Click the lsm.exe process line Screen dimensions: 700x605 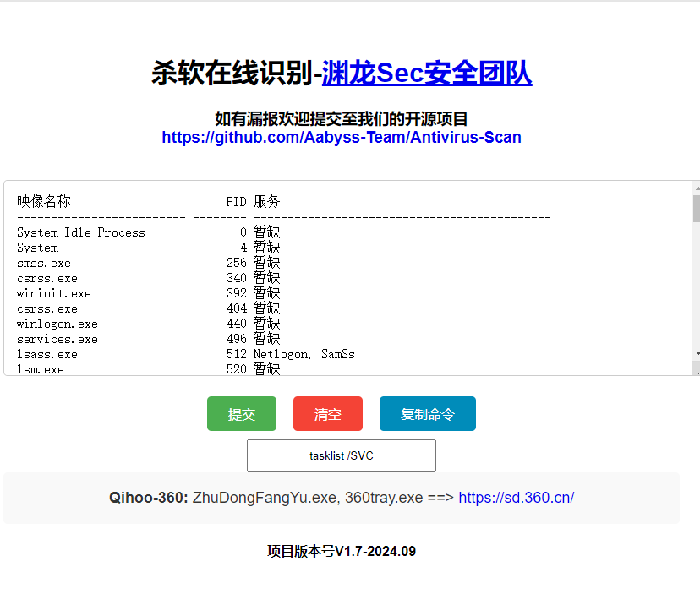coord(148,369)
